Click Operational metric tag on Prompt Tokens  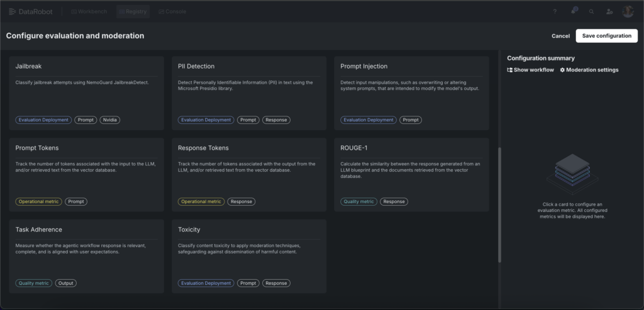click(38, 202)
